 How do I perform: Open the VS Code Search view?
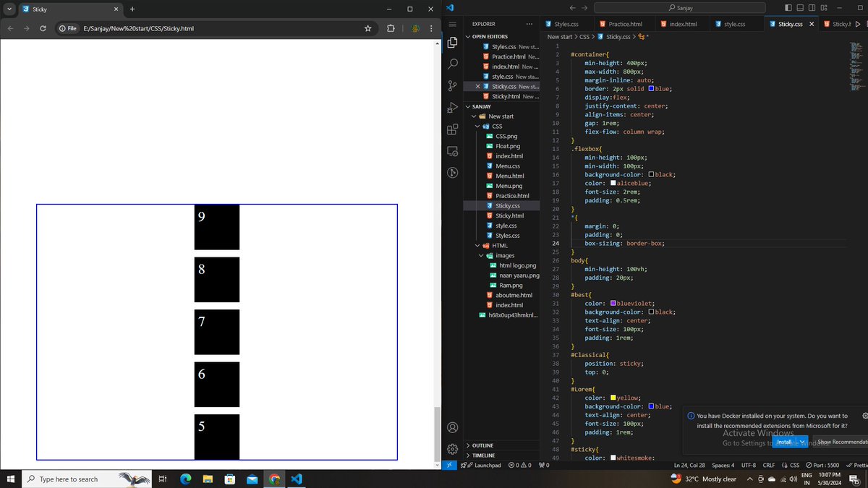(453, 64)
